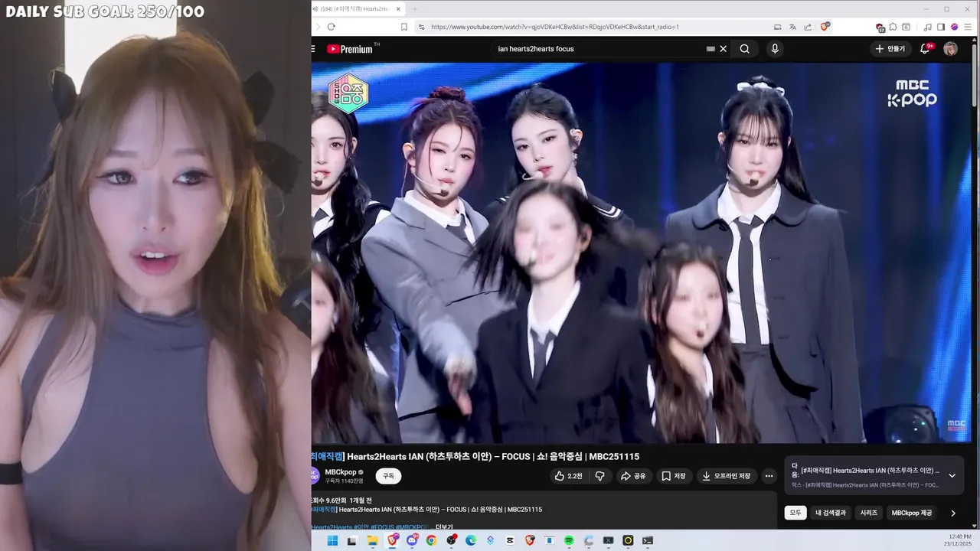Save video with the 저장 button
980x551 pixels.
tap(674, 476)
